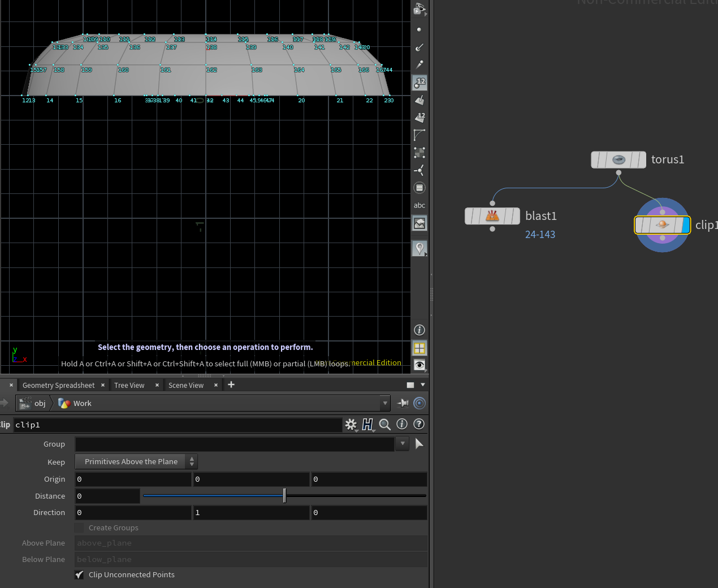Viewport: 718px width, 588px height.
Task: Toggle viewport visibility eye icon
Action: (x=419, y=365)
